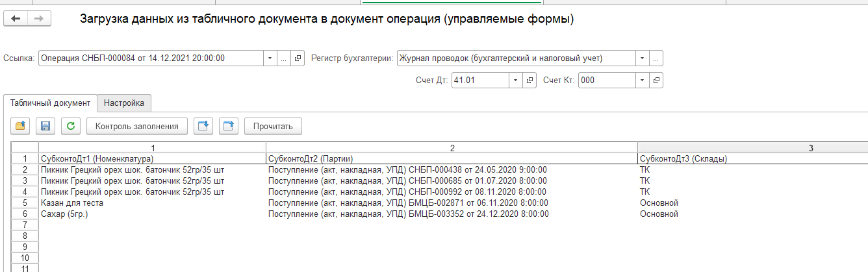The image size is (868, 272).
Task: Click the upload arrow icon before Прочитать
Action: point(229,126)
